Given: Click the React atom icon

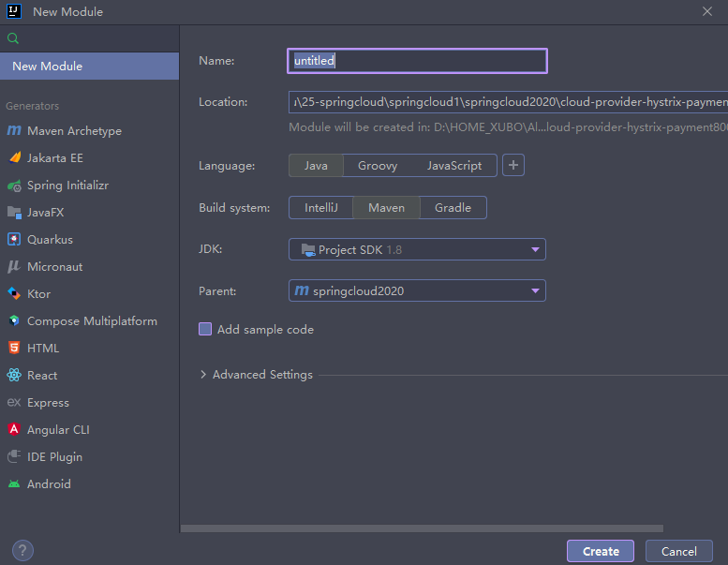Looking at the screenshot, I should click(14, 375).
